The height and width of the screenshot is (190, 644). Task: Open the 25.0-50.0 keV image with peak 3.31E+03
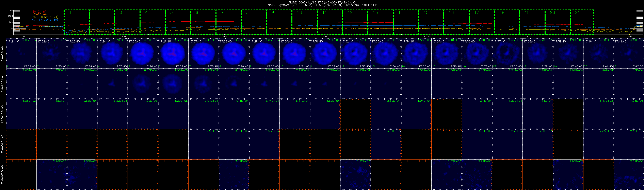pos(386,144)
